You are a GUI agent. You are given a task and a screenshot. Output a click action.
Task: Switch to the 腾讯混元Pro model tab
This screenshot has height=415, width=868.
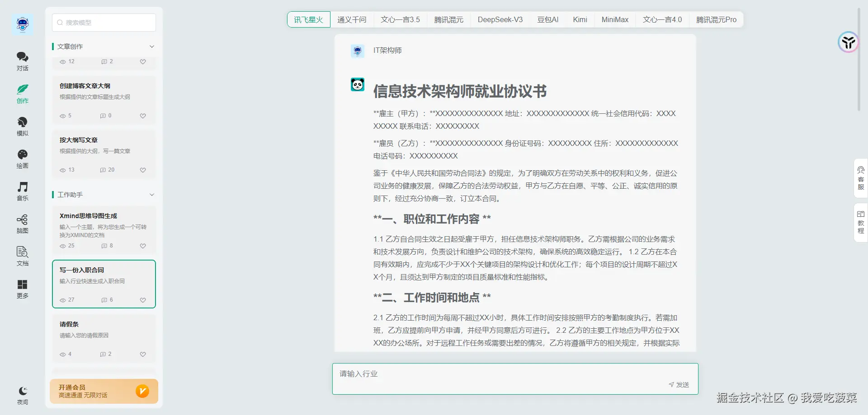coord(716,19)
